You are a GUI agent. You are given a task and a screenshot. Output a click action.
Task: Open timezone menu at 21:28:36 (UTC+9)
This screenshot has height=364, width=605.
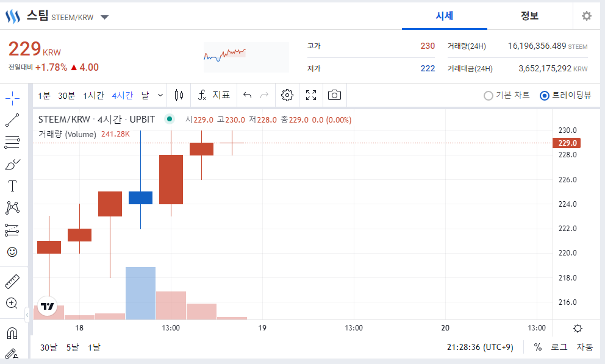coord(480,348)
